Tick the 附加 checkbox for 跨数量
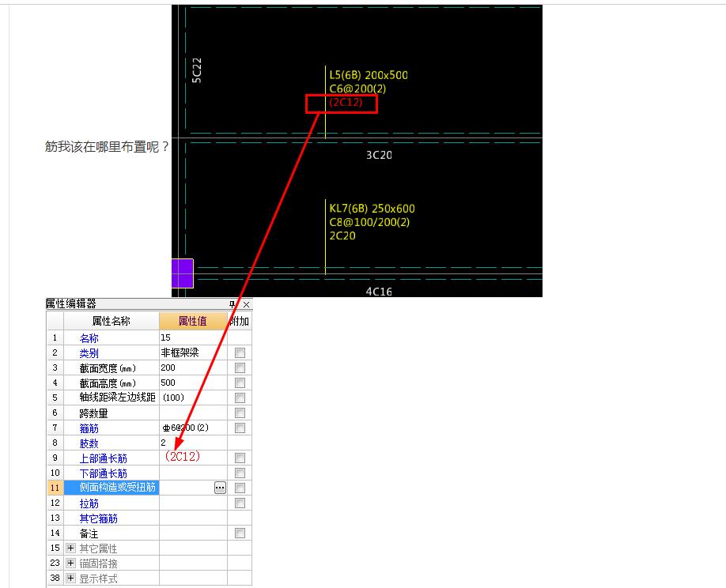This screenshot has height=588, width=726. click(240, 413)
